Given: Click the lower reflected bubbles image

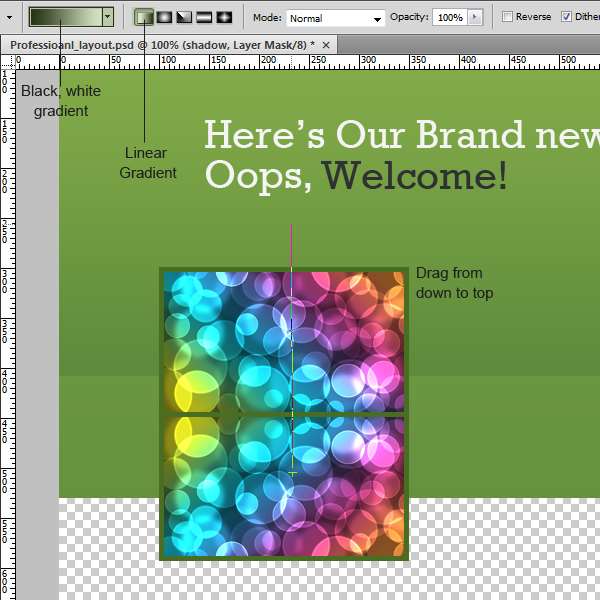Looking at the screenshot, I should point(284,485).
